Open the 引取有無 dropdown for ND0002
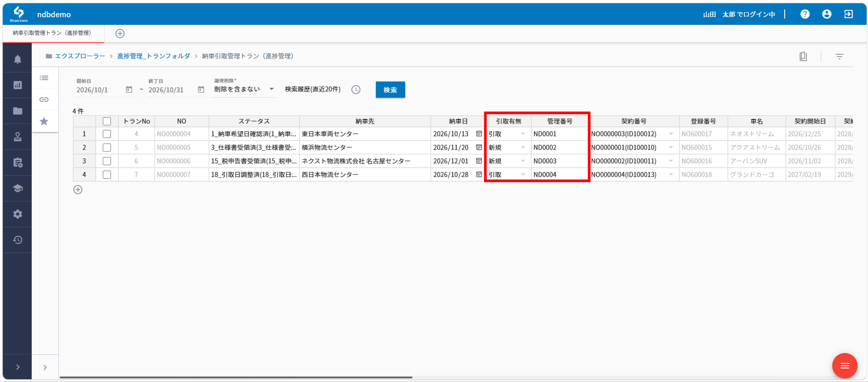868x382 pixels. [523, 147]
